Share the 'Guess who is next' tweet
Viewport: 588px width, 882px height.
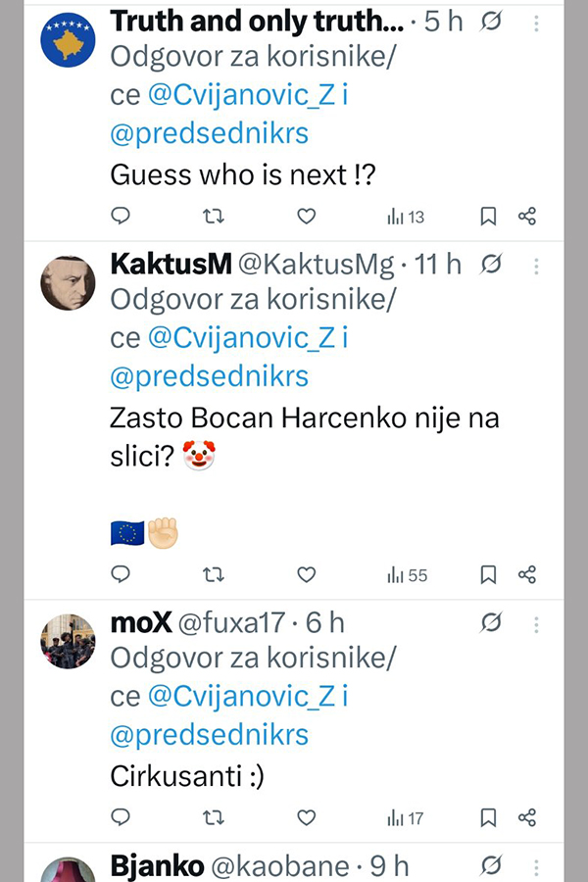[x=526, y=217]
